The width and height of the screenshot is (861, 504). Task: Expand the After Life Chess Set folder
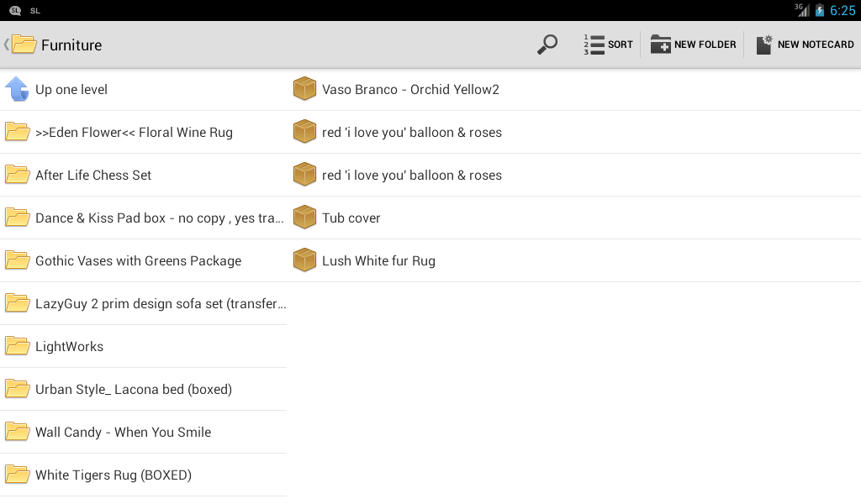point(93,175)
